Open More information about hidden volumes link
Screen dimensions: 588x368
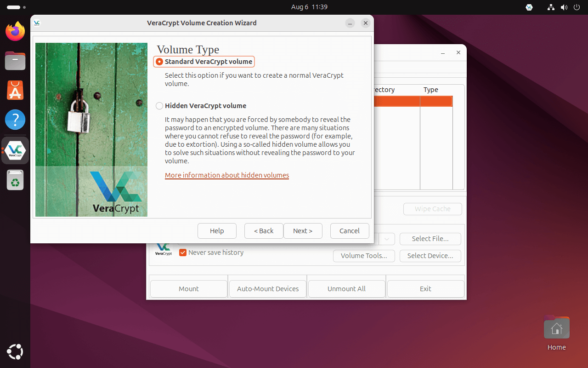tap(227, 175)
